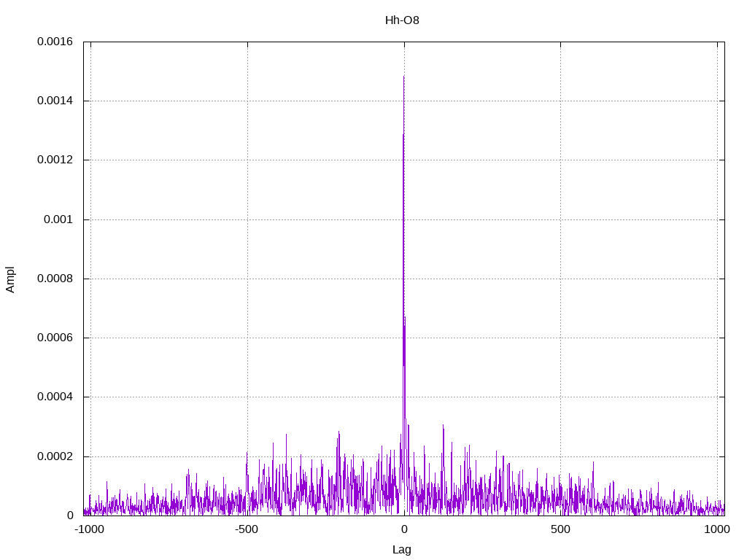Viewport: 747px width, 560px height.
Task: Click the plot title Hh-O8
Action: pos(402,20)
